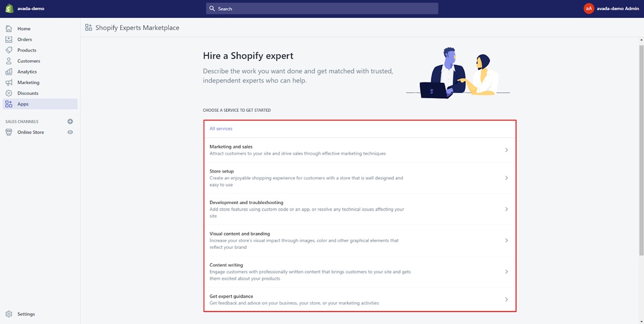Click the Orders inbox icon

pyautogui.click(x=9, y=39)
